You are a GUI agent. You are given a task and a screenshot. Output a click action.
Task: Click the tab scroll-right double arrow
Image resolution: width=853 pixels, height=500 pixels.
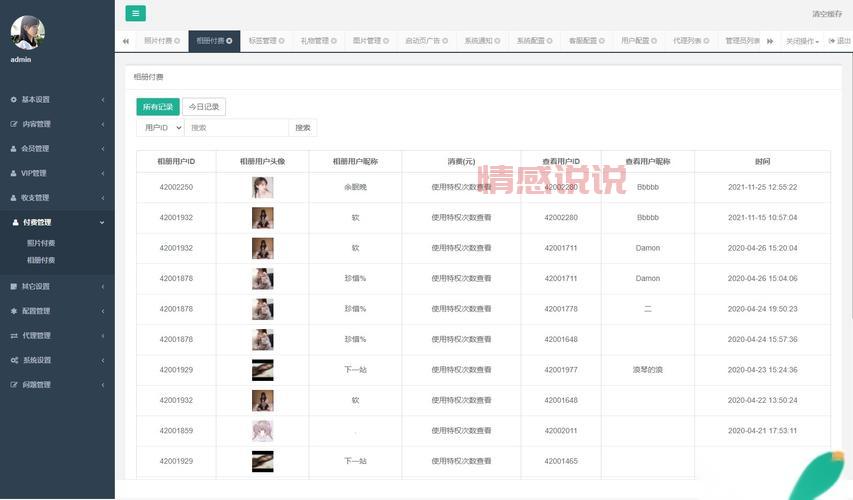click(770, 41)
